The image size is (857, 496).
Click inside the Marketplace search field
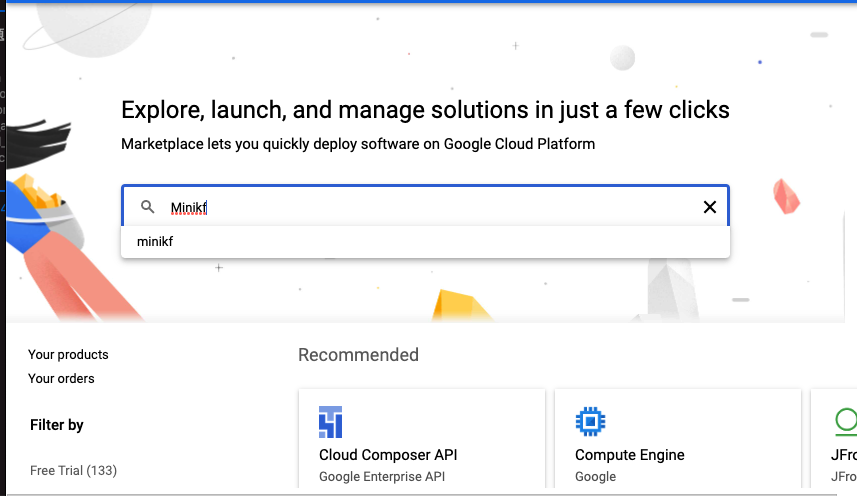430,207
